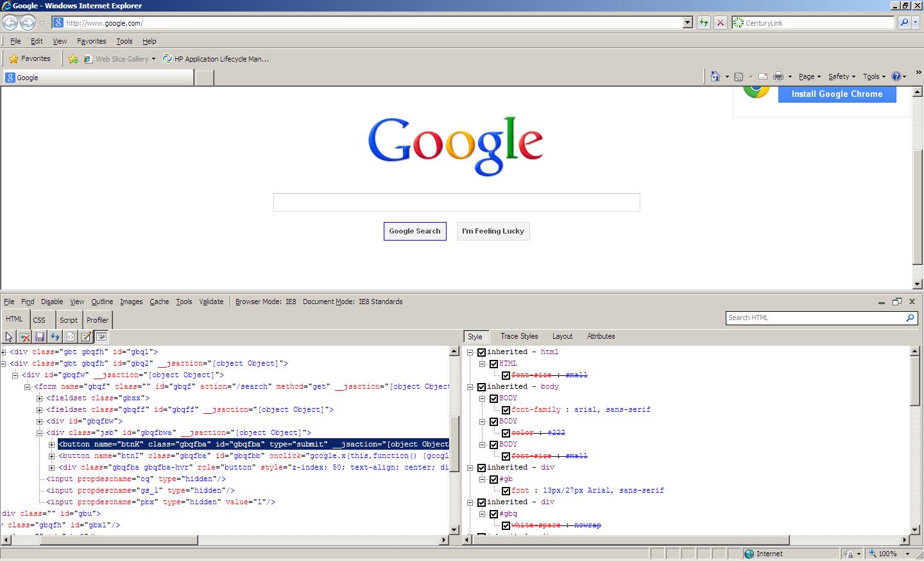The image size is (924, 562).
Task: Uncheck the HTML rule checkbox
Action: click(x=493, y=364)
